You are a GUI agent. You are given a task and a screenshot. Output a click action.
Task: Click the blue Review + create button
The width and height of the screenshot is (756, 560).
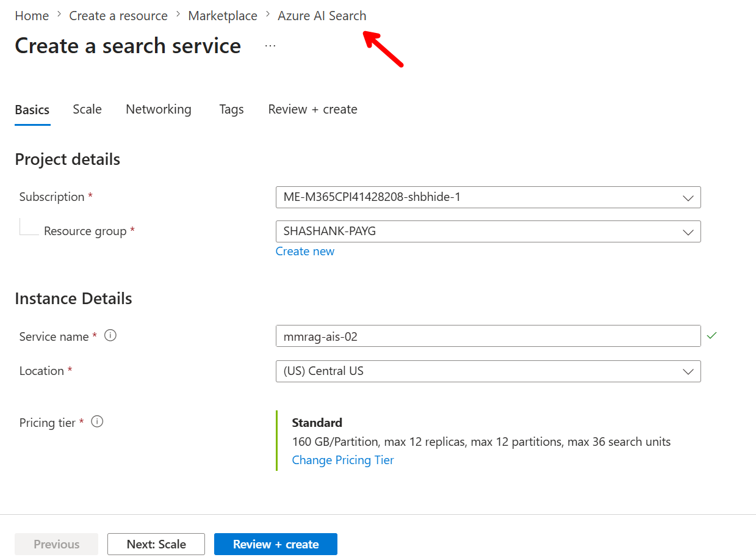tap(276, 544)
